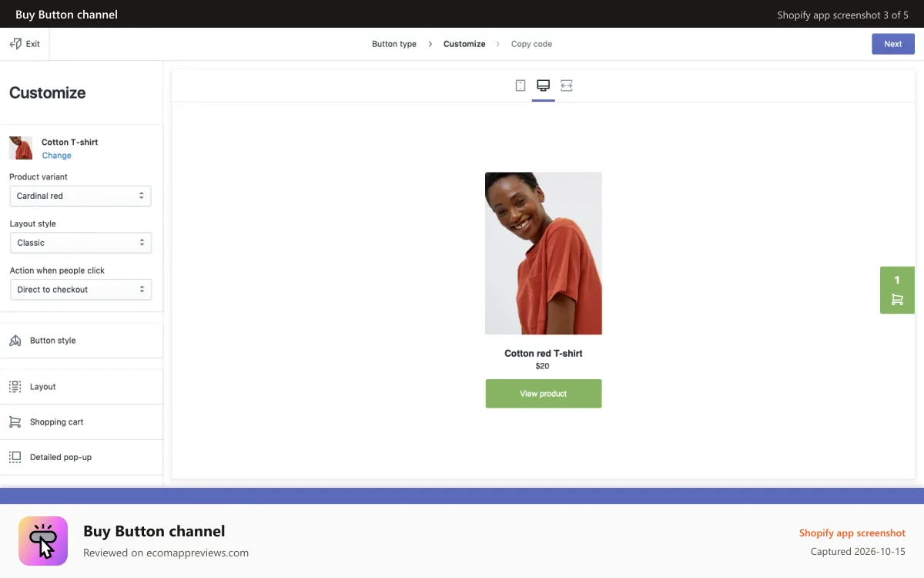Expand the Shopping cart section
924x578 pixels.
coord(81,422)
